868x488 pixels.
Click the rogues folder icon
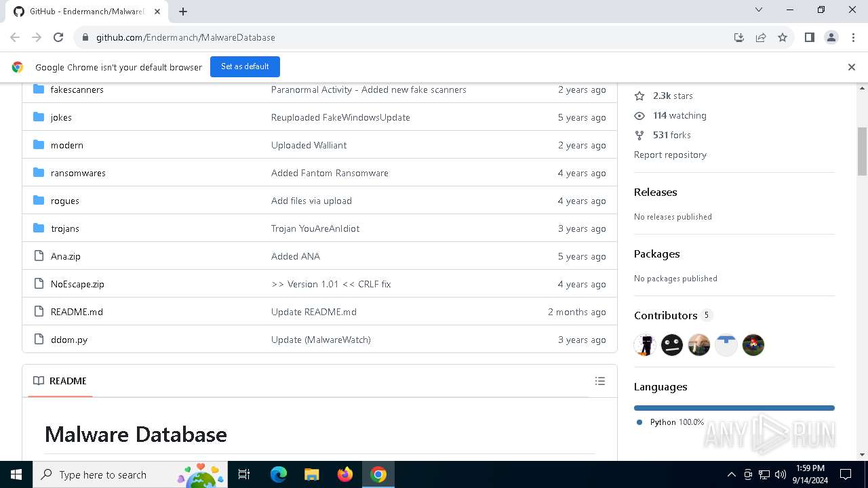[x=39, y=201]
